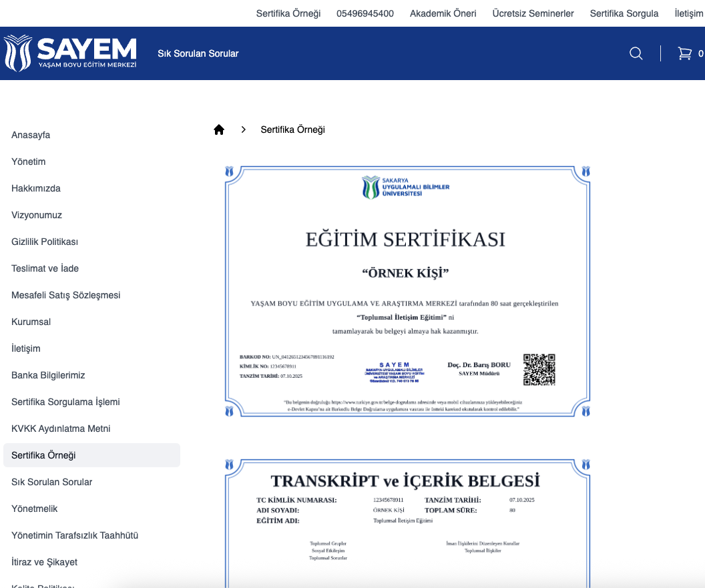The width and height of the screenshot is (705, 588).
Task: Open Akademik Öneri in top menu
Action: pos(443,13)
